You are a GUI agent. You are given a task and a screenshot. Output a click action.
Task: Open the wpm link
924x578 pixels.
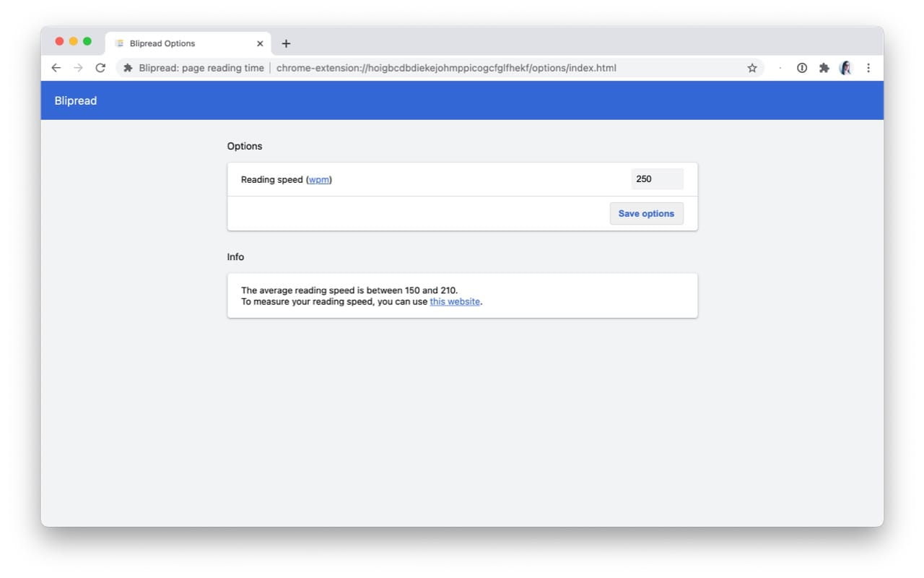(x=319, y=180)
